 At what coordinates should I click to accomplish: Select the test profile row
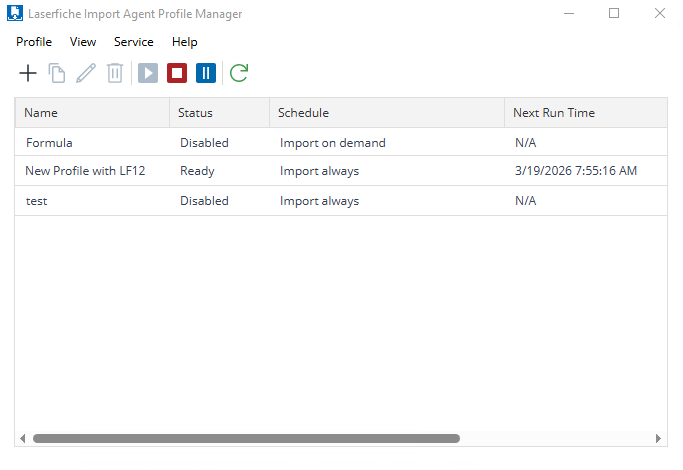[341, 201]
